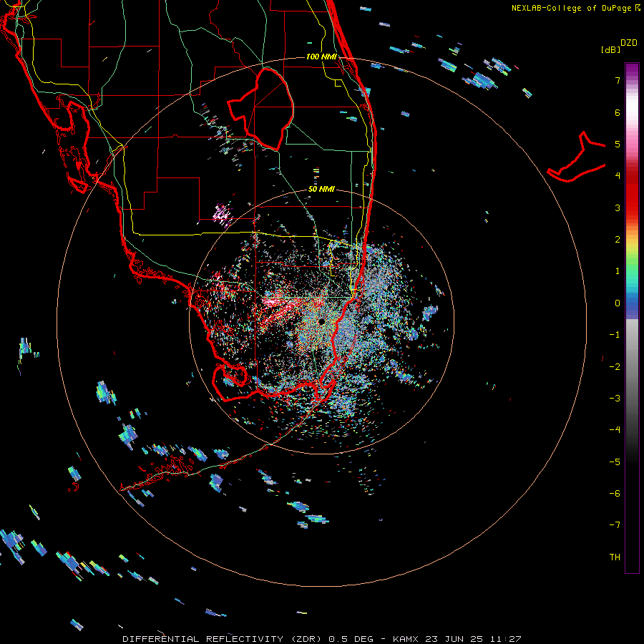644x644 pixels.
Task: Click the "TH" threshold label on the scale
Action: click(615, 557)
